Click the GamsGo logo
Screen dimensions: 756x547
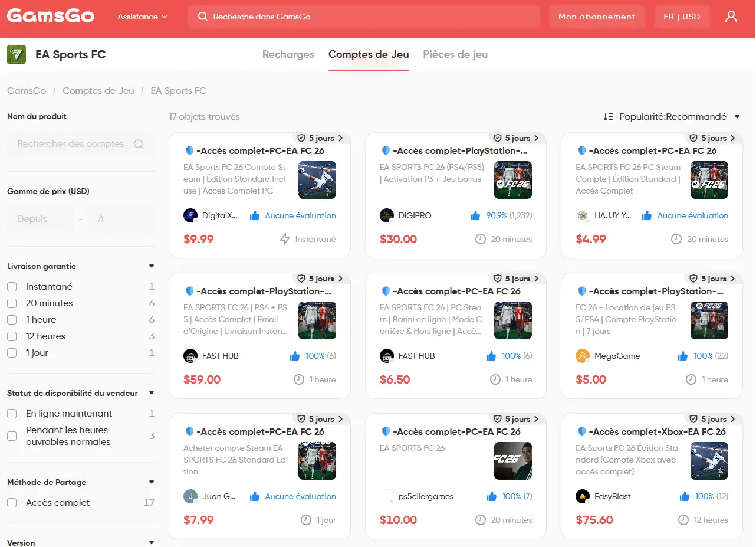[x=51, y=16]
